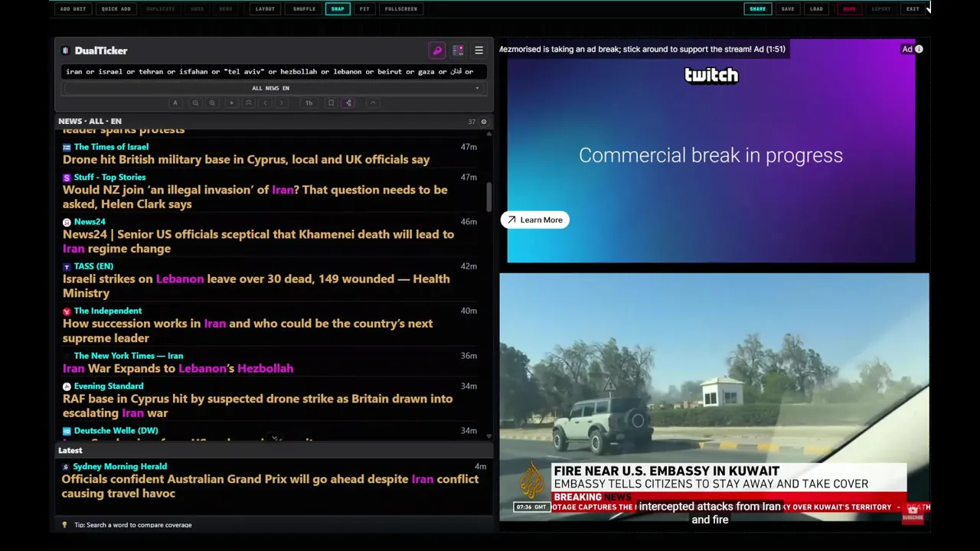The height and width of the screenshot is (551, 980).
Task: Click the 'Latest' section label
Action: 70,451
